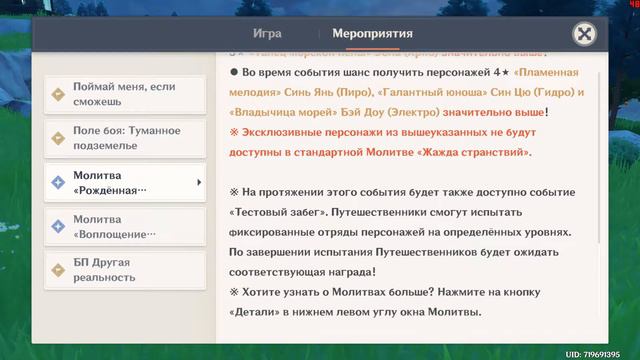The image size is (640, 360).
Task: Click the text «Владычица морей» Бэй Доу (Электро)
Action: [x=334, y=112]
